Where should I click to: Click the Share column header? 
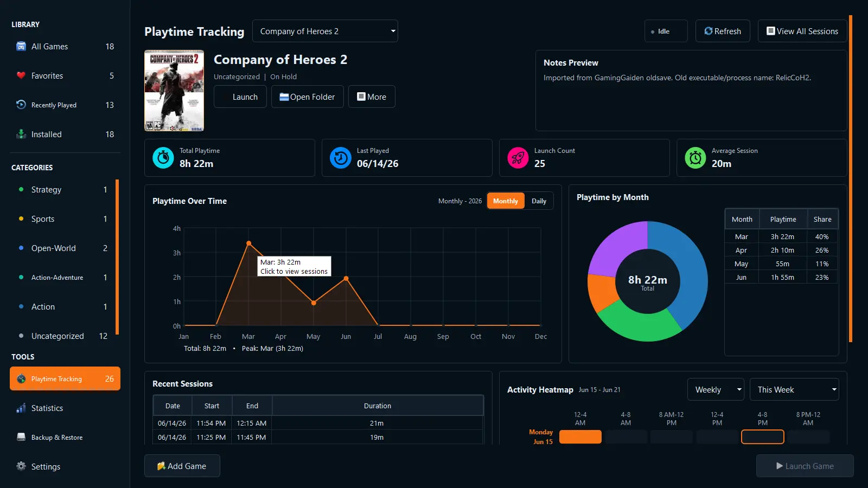[x=822, y=219]
